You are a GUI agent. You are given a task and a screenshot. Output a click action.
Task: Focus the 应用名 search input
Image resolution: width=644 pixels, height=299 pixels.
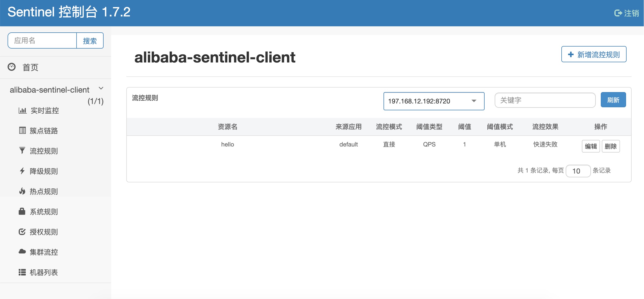tap(42, 40)
